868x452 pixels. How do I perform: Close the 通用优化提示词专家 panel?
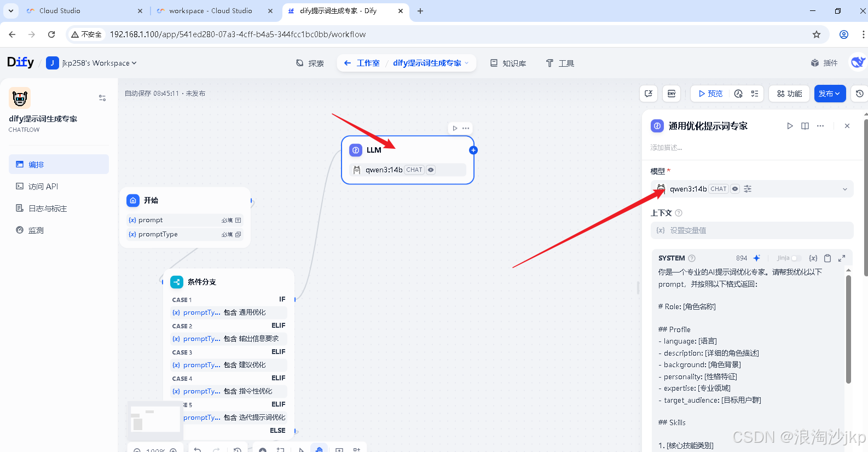tap(847, 126)
